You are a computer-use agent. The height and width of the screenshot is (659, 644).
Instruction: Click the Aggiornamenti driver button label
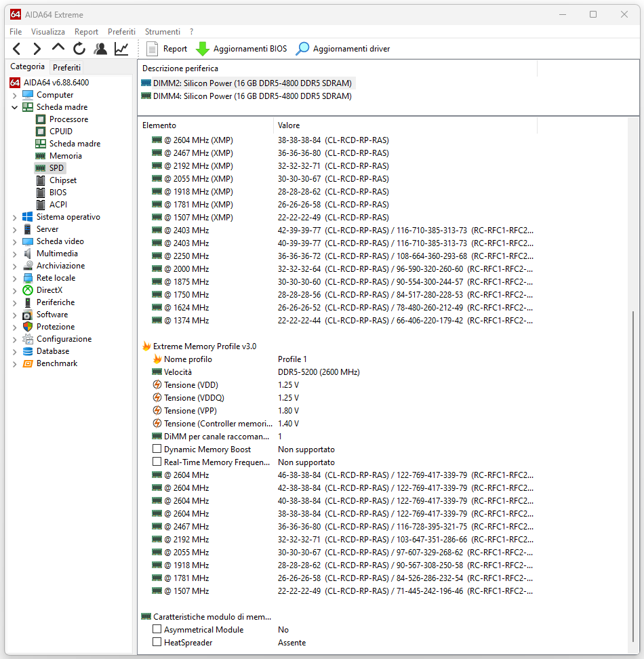click(x=351, y=49)
